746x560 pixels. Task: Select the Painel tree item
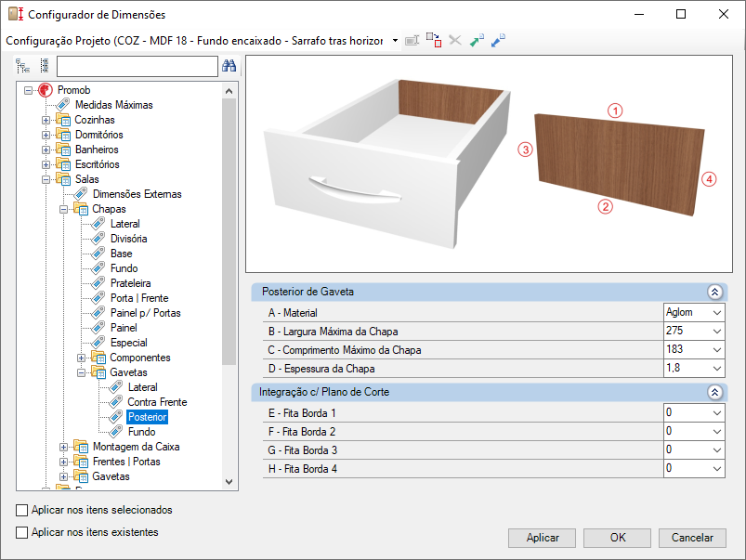pos(124,328)
